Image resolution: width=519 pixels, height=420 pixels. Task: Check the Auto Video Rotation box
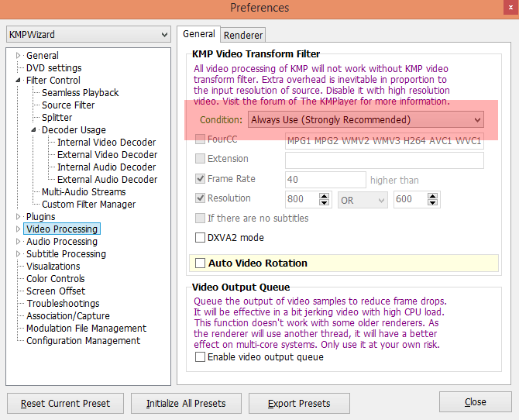(x=201, y=263)
